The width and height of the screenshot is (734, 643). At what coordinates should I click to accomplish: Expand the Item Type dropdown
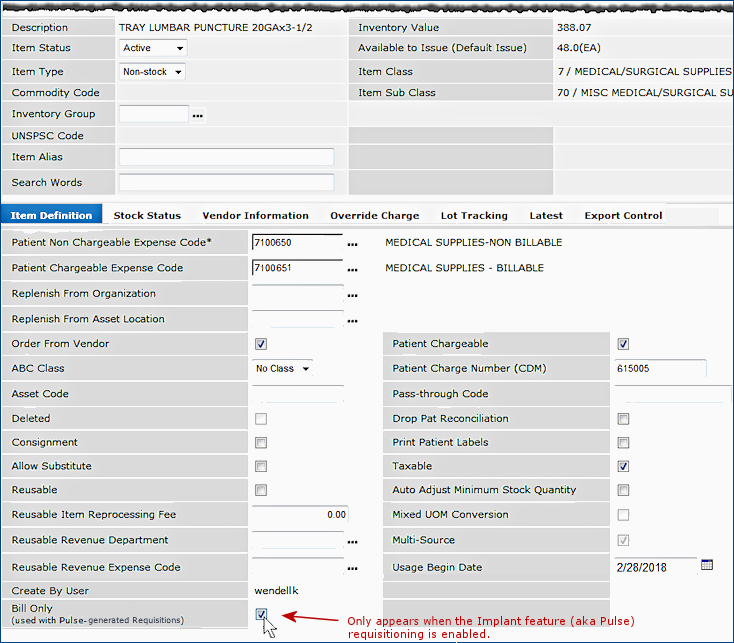tap(152, 72)
